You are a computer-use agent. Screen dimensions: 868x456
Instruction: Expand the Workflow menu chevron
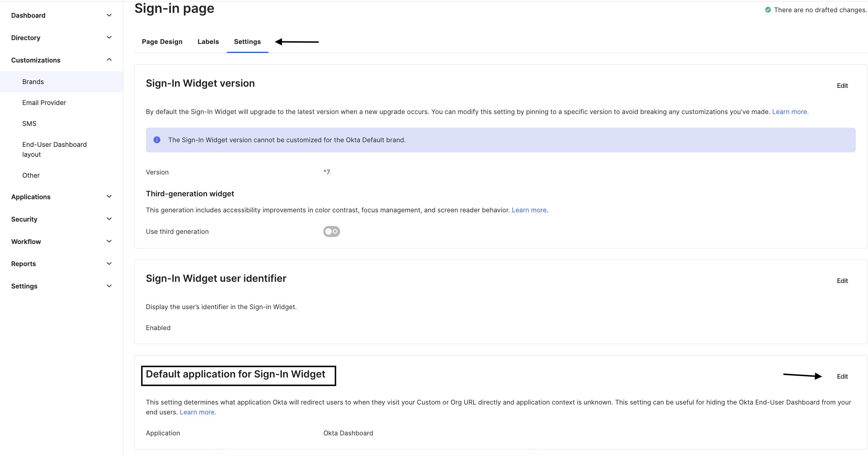[109, 241]
